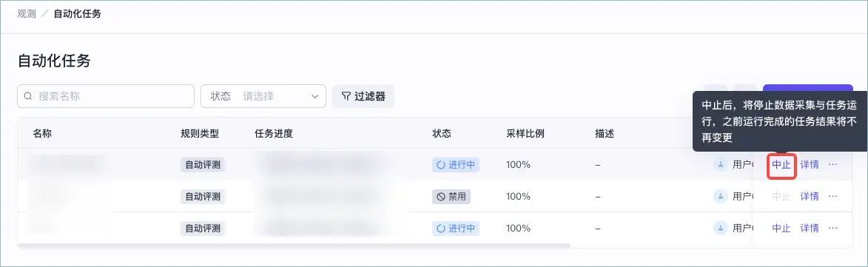Click 100% in the 禁用 row
Image resolution: width=868 pixels, height=267 pixels.
pos(518,196)
